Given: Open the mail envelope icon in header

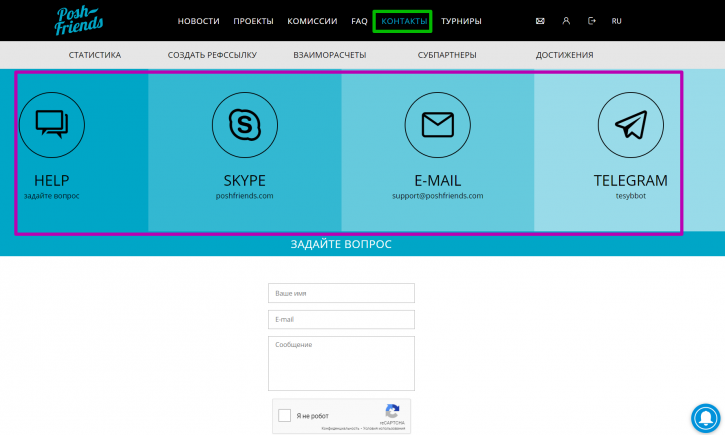Looking at the screenshot, I should pos(540,21).
